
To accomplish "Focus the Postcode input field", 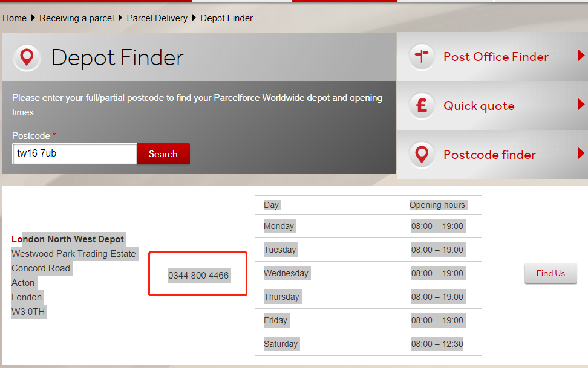I will (x=75, y=153).
